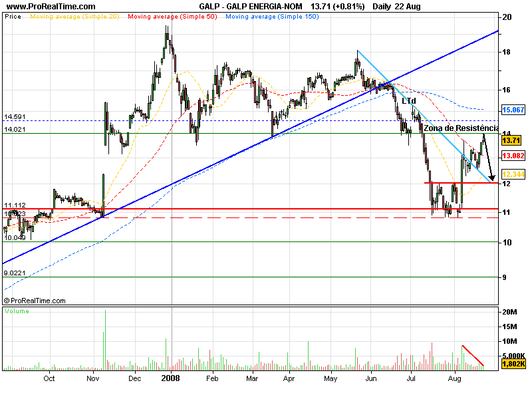Click the 2008 year axis label
This screenshot has width=532, height=399.
(171, 378)
